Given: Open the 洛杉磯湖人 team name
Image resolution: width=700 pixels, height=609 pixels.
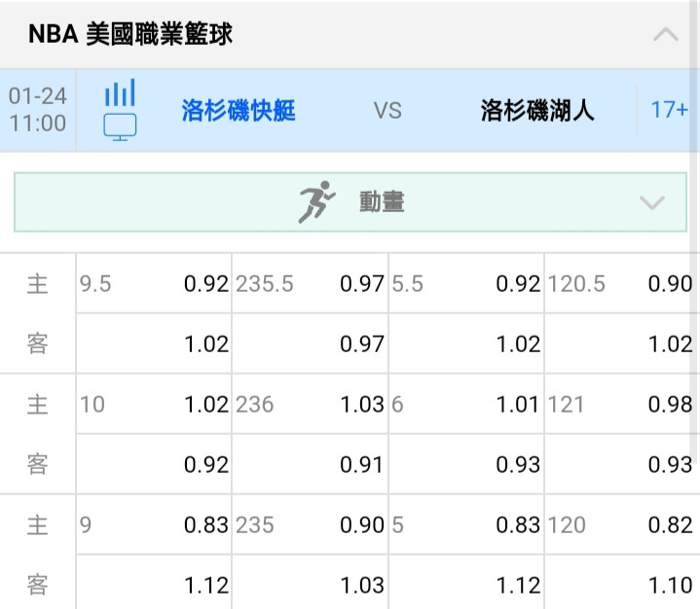Looking at the screenshot, I should tap(537, 110).
